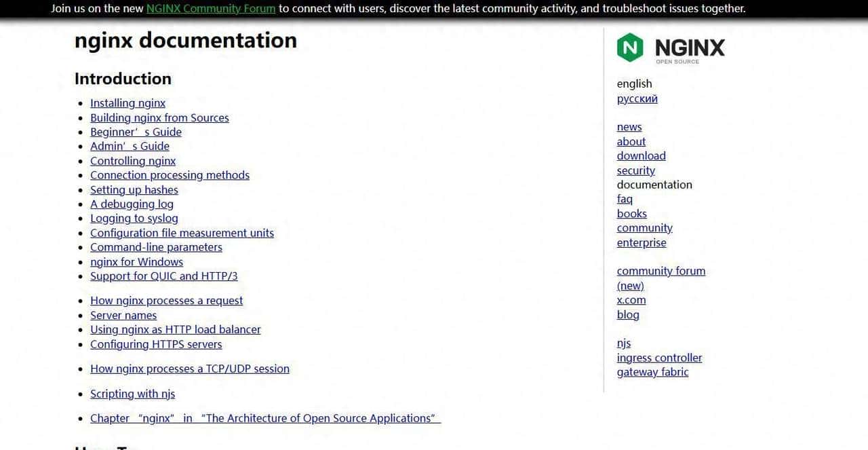This screenshot has width=868, height=450.
Task: Open the nginx download page
Action: coord(641,155)
